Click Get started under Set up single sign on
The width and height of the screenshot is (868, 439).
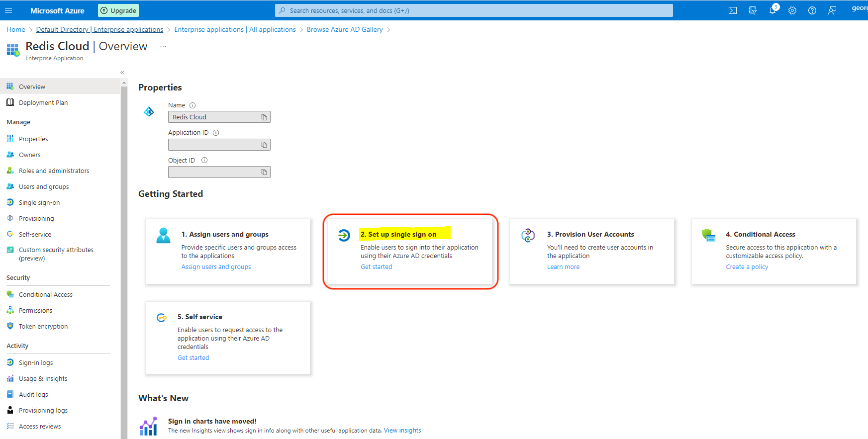coord(376,267)
